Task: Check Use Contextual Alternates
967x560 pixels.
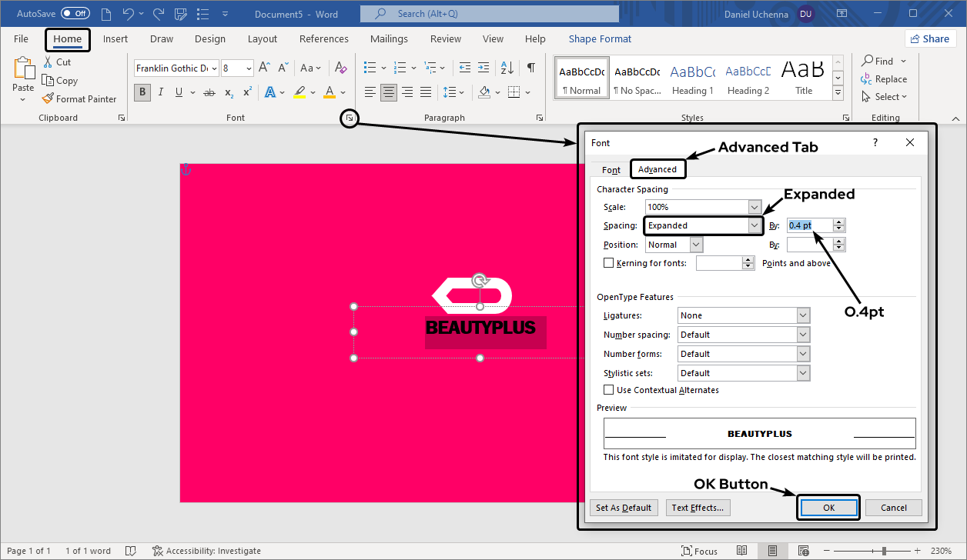Action: tap(609, 390)
